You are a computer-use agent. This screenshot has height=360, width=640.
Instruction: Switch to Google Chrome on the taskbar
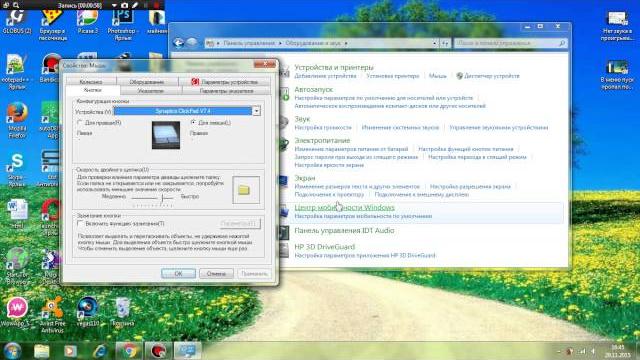point(129,351)
